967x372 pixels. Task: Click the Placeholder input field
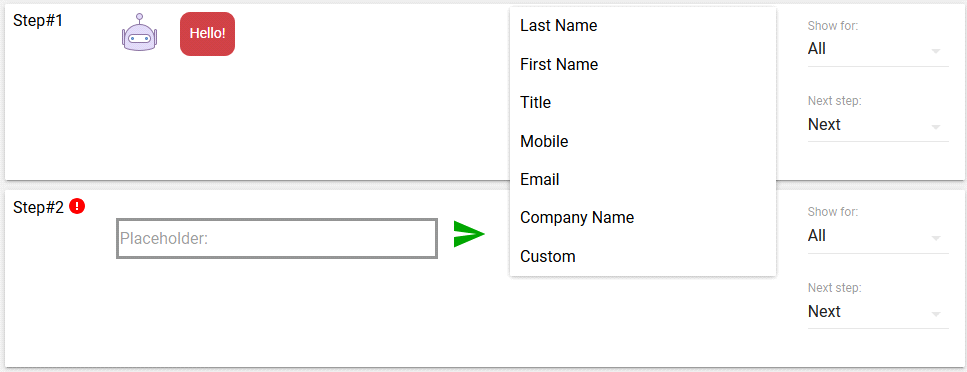click(277, 238)
